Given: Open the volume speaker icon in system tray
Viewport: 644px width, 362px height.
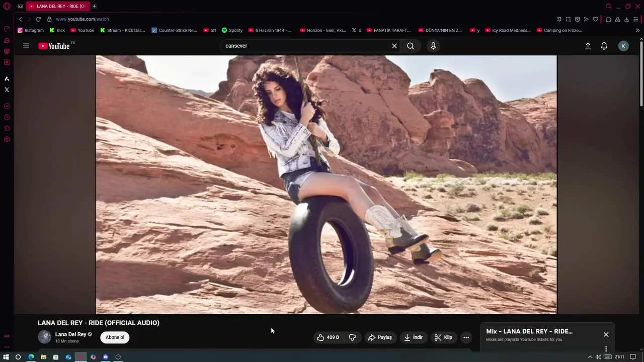Looking at the screenshot, I should [598, 357].
